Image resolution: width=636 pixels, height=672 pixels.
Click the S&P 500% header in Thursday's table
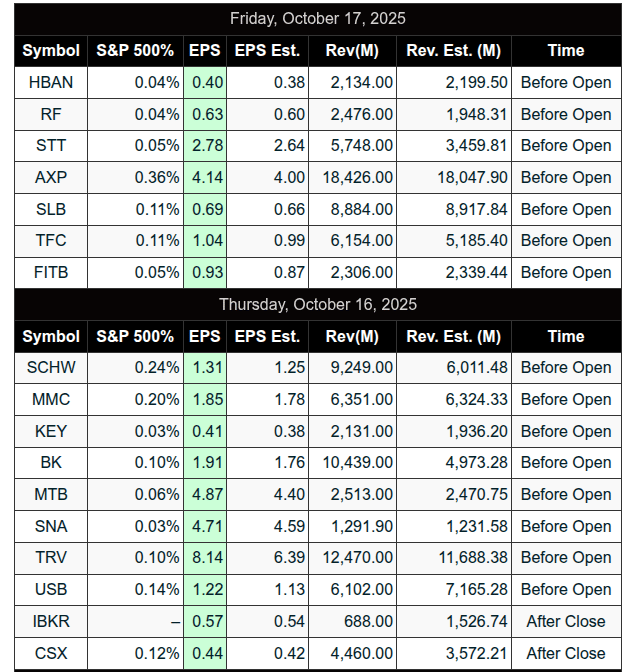pyautogui.click(x=135, y=336)
